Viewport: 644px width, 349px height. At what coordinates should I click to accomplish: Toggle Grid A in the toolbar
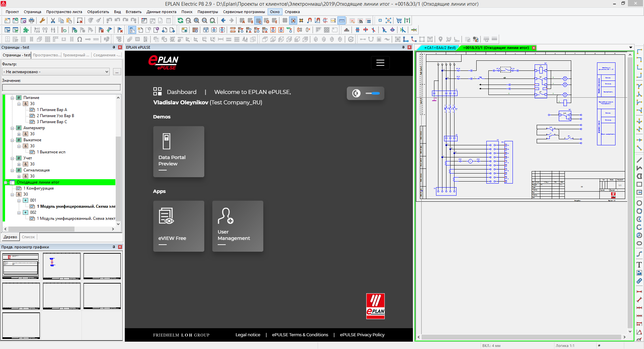point(242,20)
